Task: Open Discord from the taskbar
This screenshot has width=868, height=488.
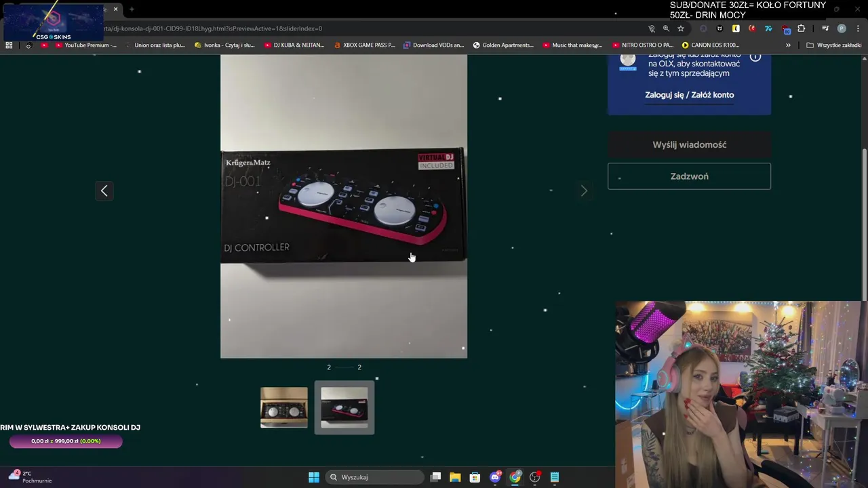Action: tap(495, 477)
